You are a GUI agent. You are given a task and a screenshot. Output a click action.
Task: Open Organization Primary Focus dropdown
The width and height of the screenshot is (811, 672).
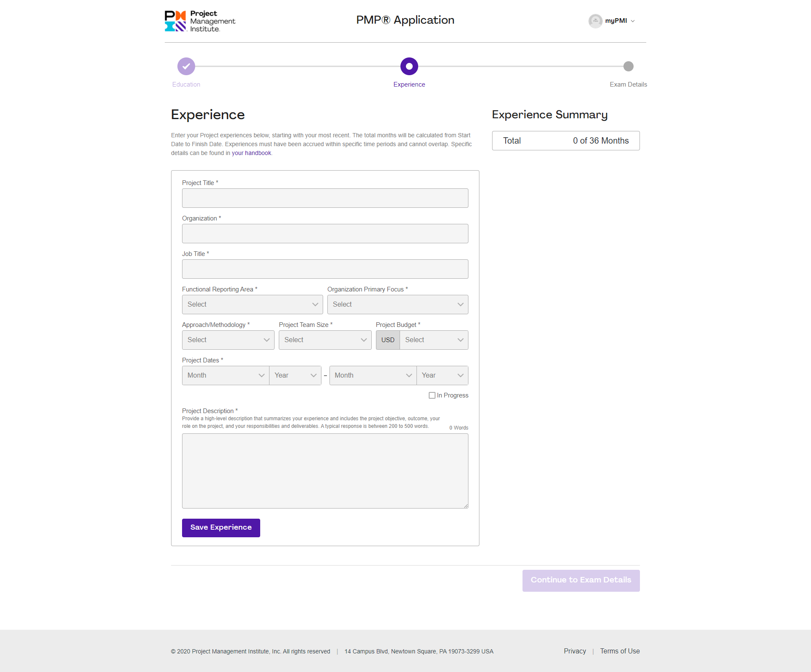pyautogui.click(x=397, y=305)
